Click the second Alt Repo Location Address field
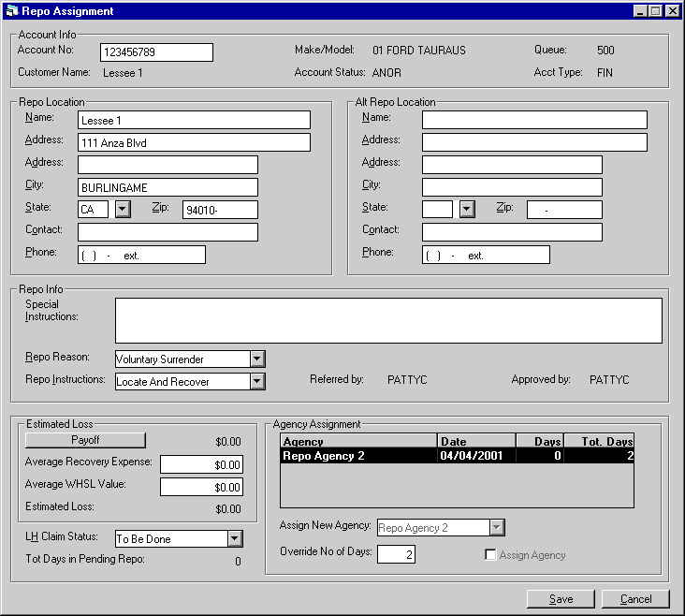Viewport: 685px width, 616px height. tap(512, 165)
